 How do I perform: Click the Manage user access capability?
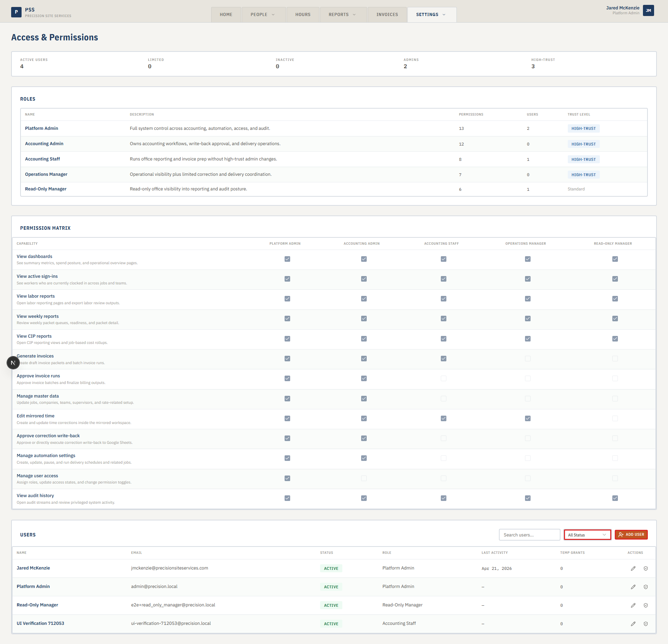[37, 476]
